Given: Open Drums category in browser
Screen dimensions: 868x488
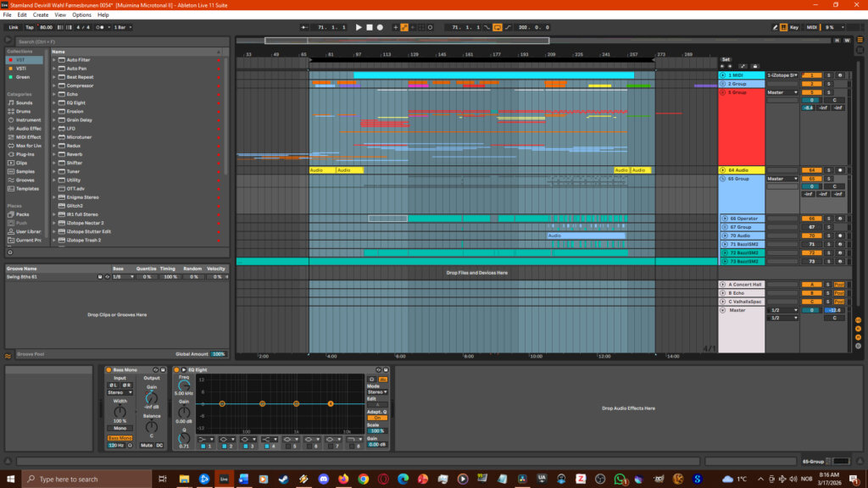Looking at the screenshot, I should coord(23,111).
